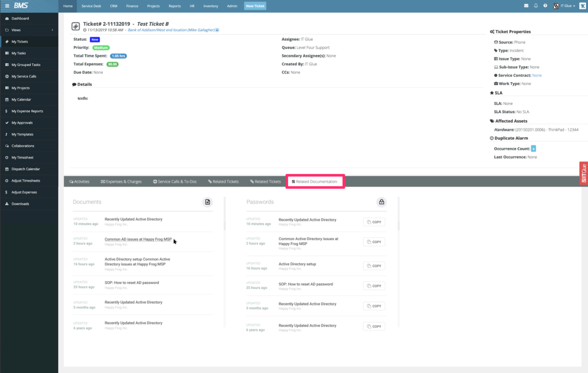This screenshot has width=588, height=373.
Task: Copy password for SOP: How to reset AD password
Action: (374, 286)
